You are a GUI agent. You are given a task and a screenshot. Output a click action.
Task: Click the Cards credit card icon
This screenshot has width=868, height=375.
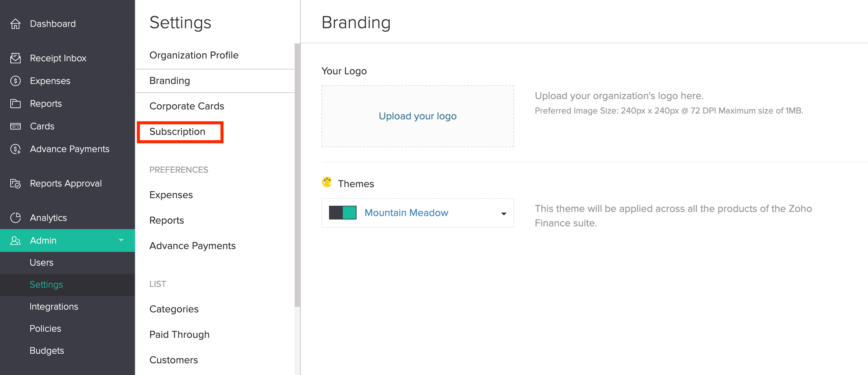[15, 126]
